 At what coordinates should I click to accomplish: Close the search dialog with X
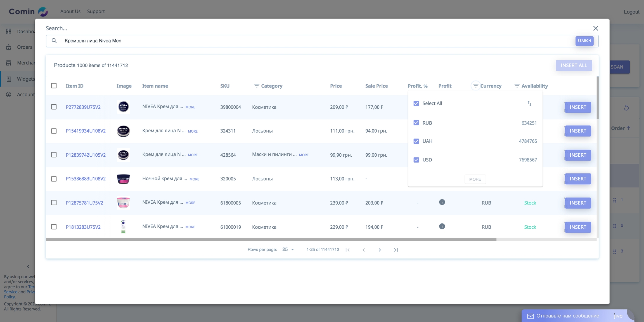(x=596, y=28)
